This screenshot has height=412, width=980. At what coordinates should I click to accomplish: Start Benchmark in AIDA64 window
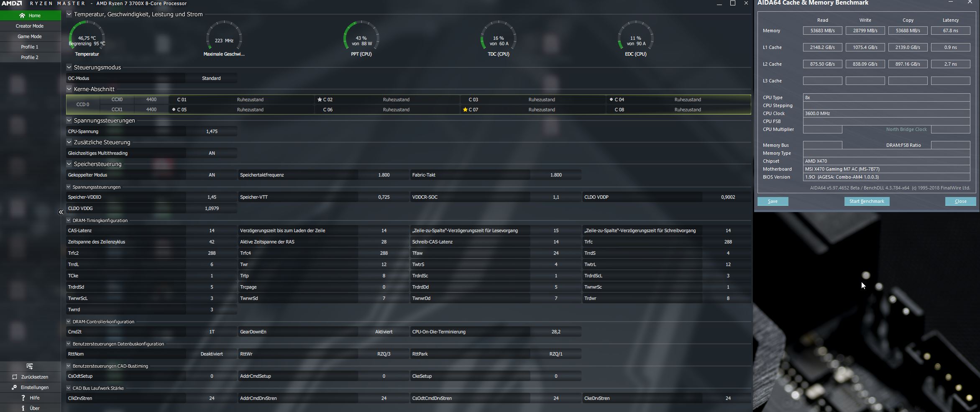coord(867,201)
